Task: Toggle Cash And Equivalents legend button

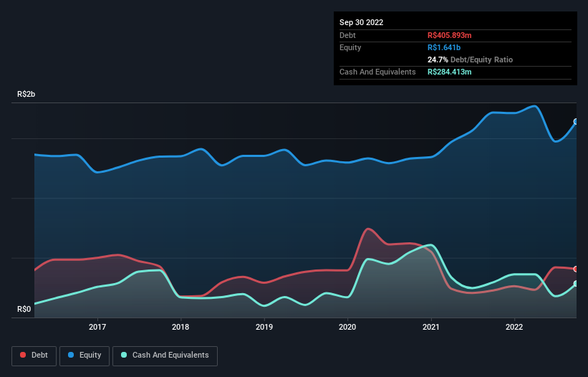Action: [165, 355]
